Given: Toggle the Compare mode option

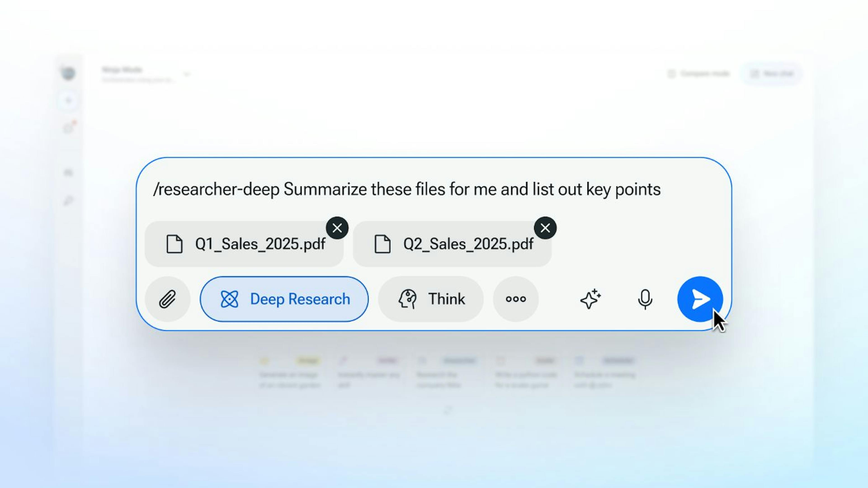Looking at the screenshot, I should (x=698, y=73).
